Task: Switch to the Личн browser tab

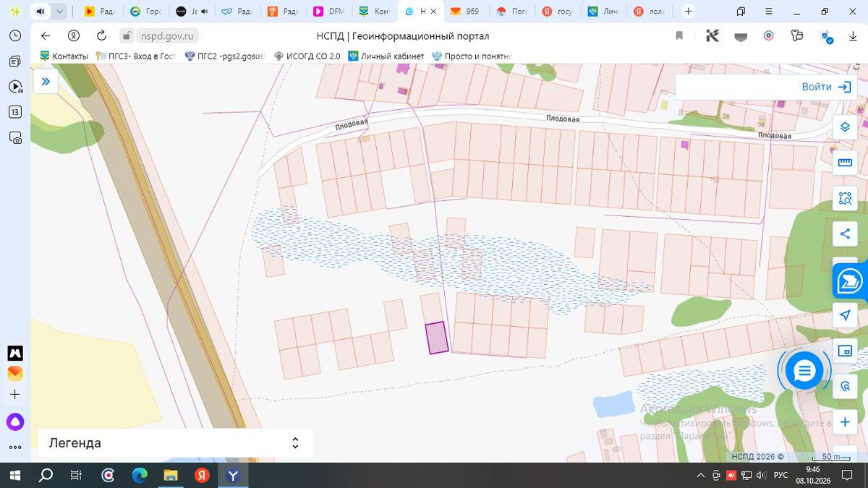Action: click(604, 12)
